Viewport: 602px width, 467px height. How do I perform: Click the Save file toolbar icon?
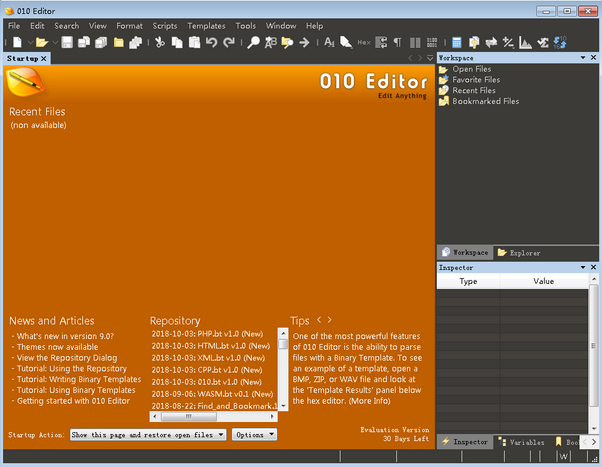point(67,43)
